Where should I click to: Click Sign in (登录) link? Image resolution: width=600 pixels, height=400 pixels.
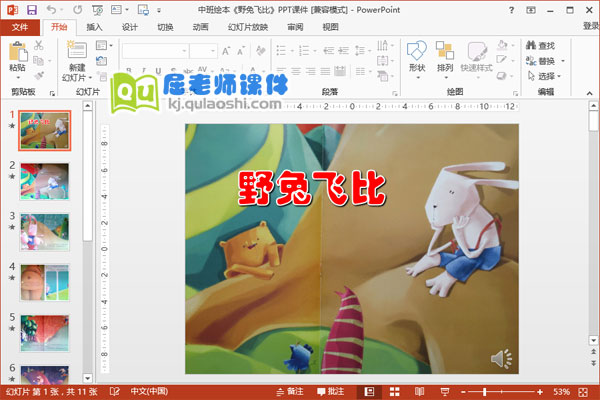click(x=579, y=28)
